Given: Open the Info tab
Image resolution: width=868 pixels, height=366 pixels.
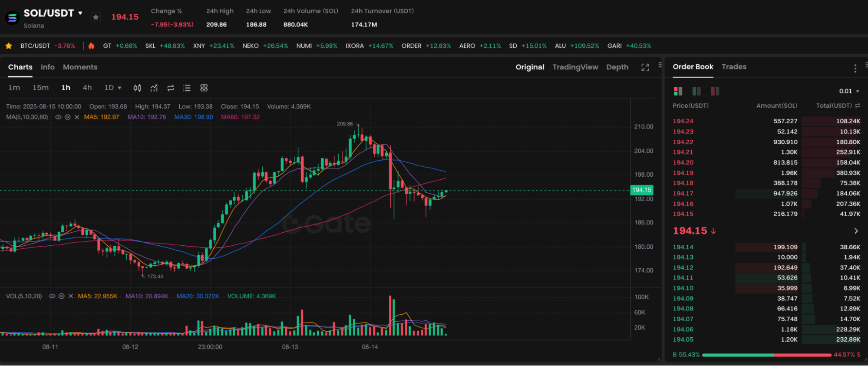Looking at the screenshot, I should (x=48, y=67).
